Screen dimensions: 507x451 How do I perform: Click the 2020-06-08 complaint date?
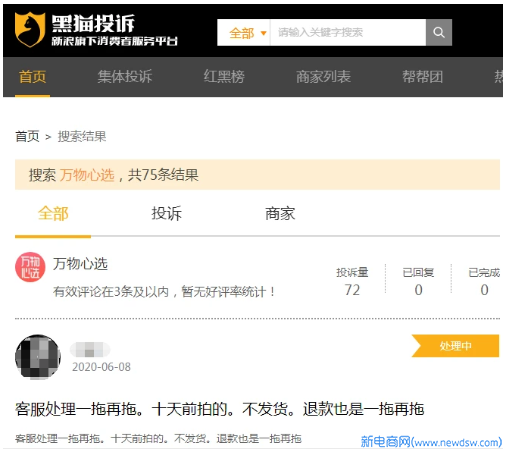[x=101, y=367]
